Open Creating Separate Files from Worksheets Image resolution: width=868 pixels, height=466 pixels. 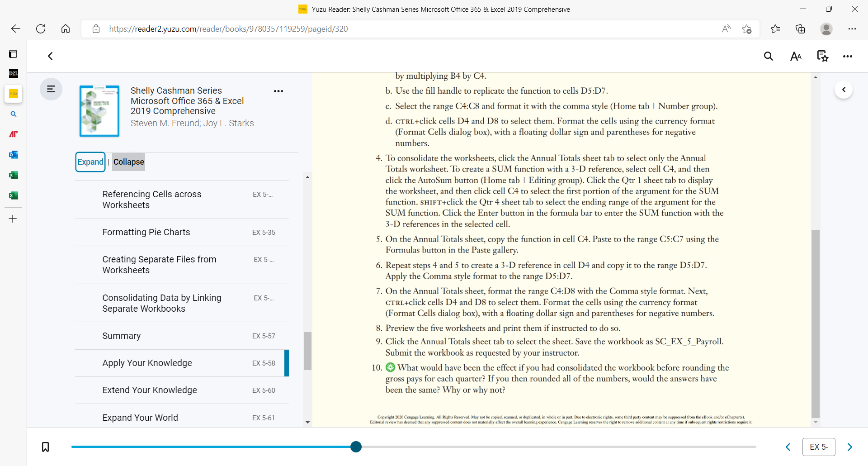pyautogui.click(x=182, y=265)
